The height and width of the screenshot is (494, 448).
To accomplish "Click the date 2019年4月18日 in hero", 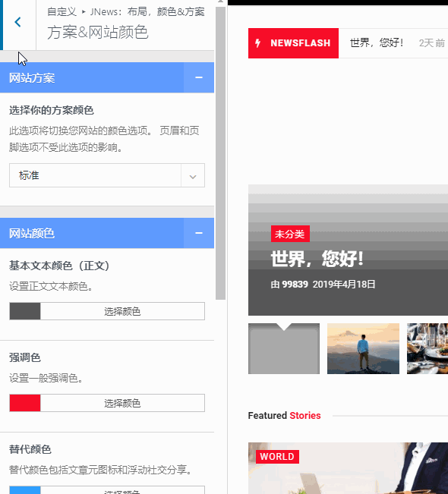I will coord(344,284).
